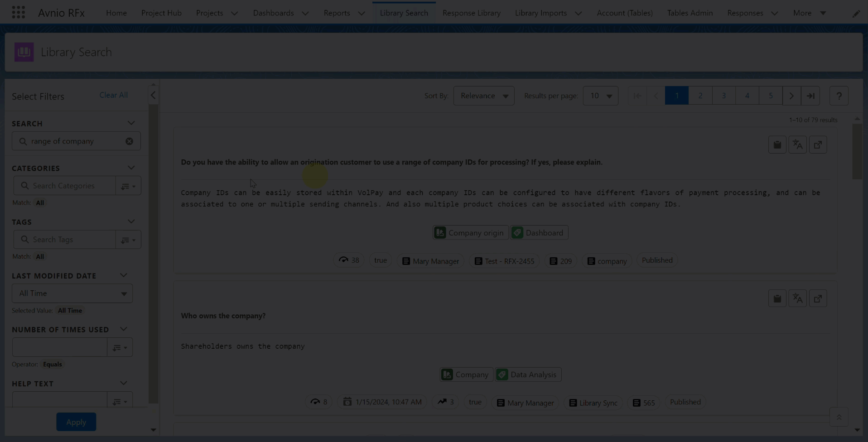Viewport: 868px width, 442px height.
Task: Open the Sort By Relevance dropdown
Action: [484, 96]
